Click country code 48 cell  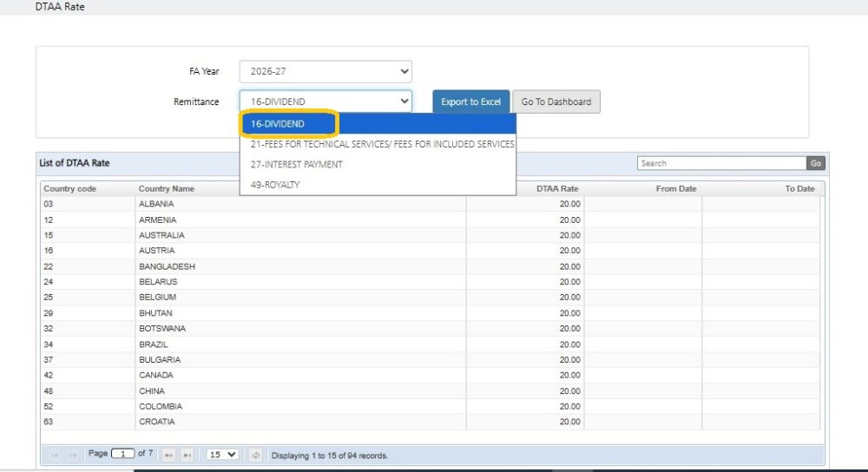88,390
